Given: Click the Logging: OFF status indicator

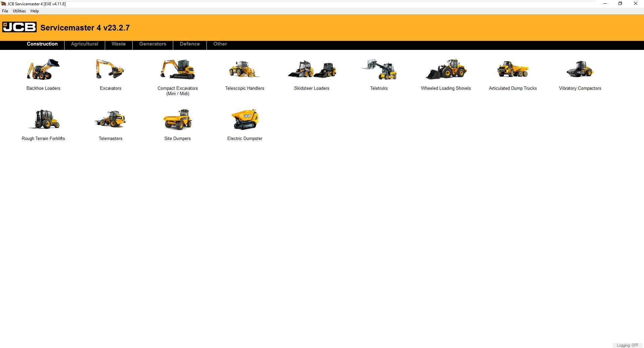Looking at the screenshot, I should coord(627,345).
